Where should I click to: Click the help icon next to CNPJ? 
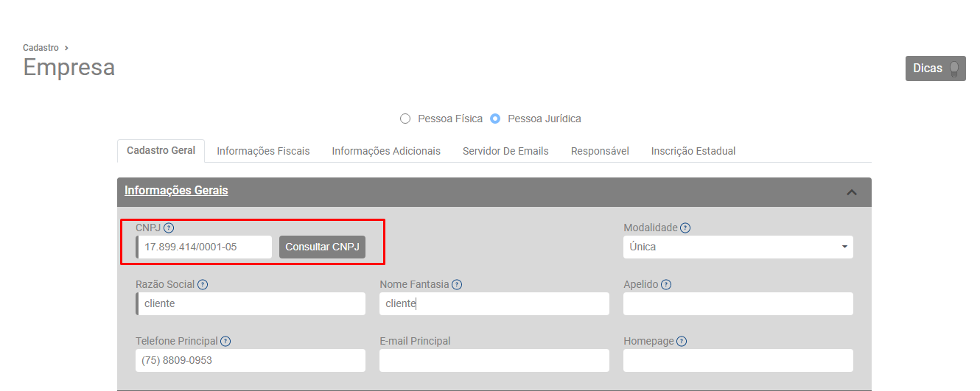[169, 228]
